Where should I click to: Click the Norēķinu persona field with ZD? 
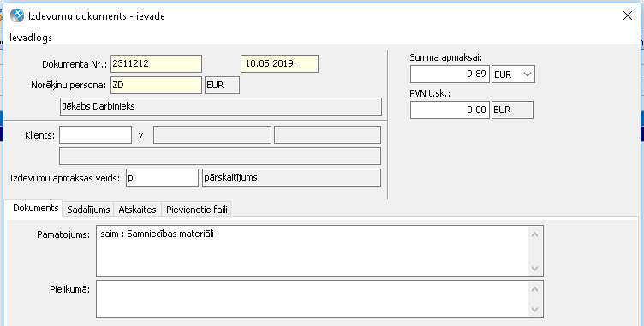[156, 85]
